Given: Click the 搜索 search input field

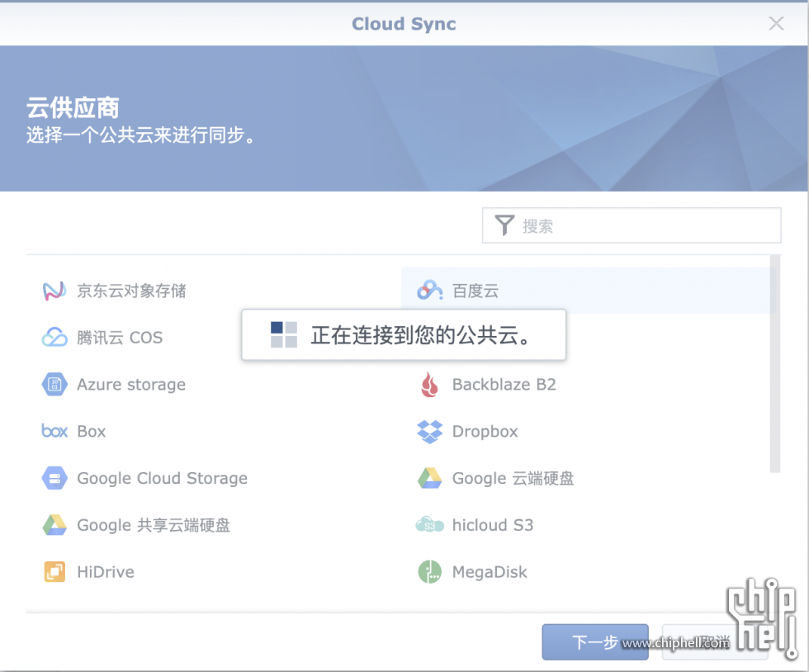Looking at the screenshot, I should click(632, 225).
